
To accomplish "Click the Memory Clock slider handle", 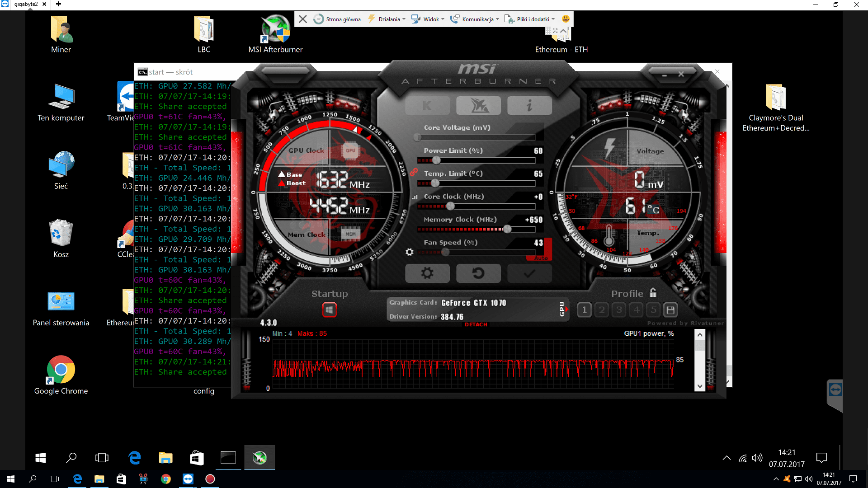I will 507,229.
